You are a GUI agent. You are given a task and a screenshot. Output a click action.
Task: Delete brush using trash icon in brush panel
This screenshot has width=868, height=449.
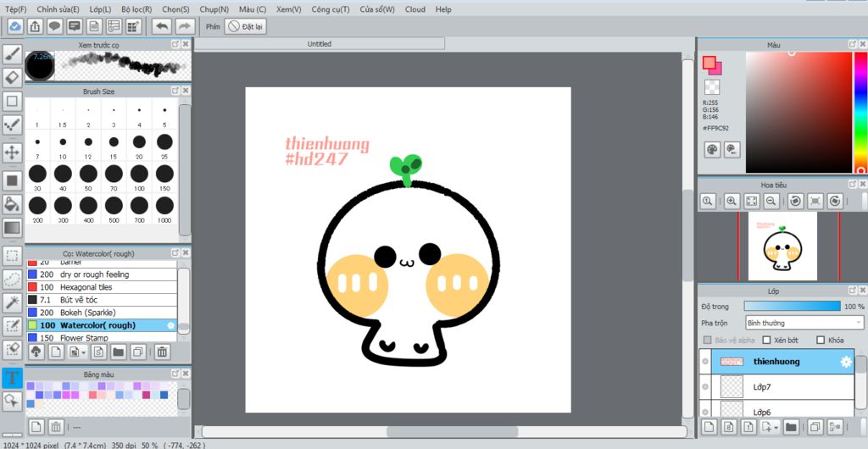tap(162, 351)
